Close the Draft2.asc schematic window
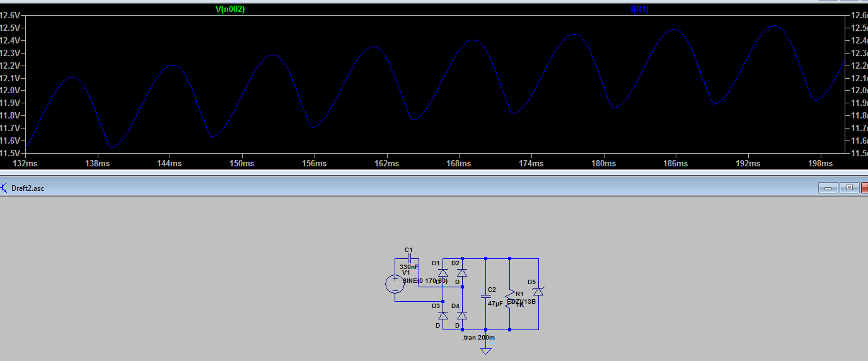The width and height of the screenshot is (868, 361). (864, 188)
